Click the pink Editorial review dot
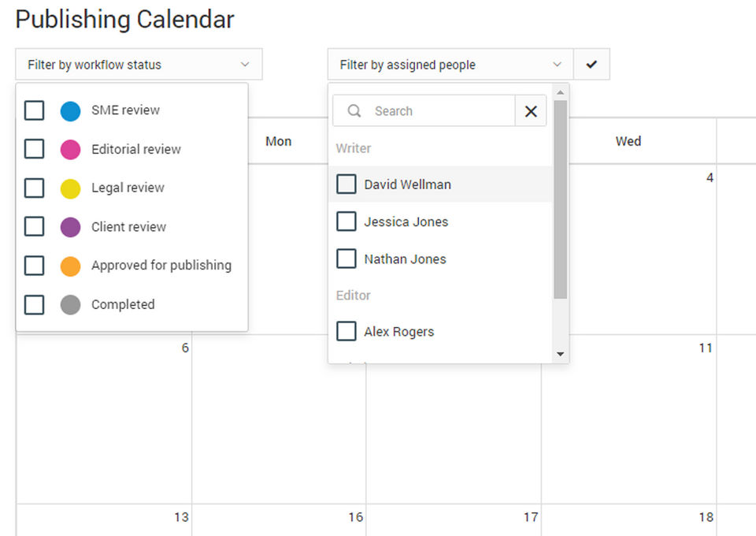The image size is (756, 536). click(71, 149)
